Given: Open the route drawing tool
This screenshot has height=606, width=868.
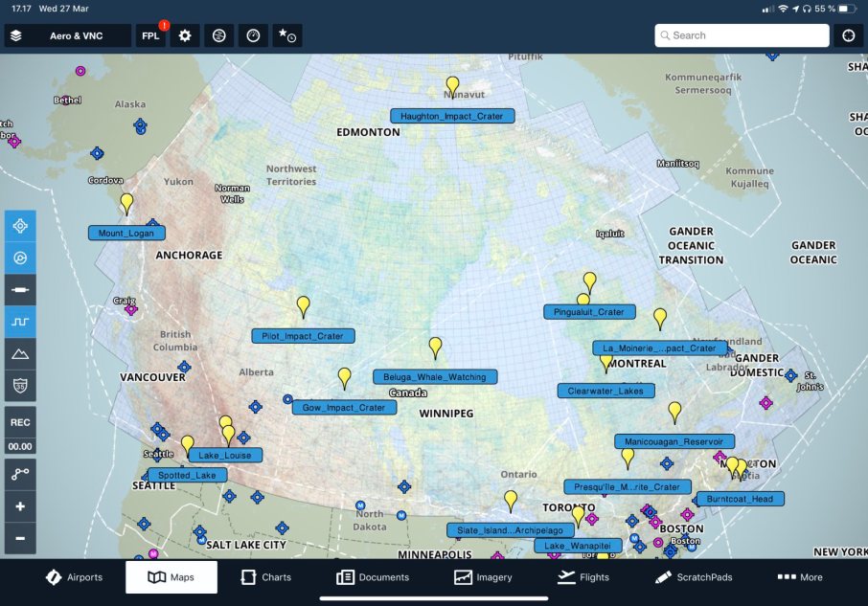Looking at the screenshot, I should click(x=20, y=474).
